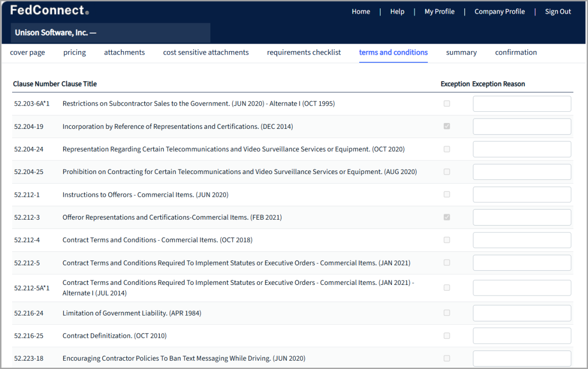Check Exception box for clause 52.204-25
This screenshot has width=588, height=369.
coord(447,172)
